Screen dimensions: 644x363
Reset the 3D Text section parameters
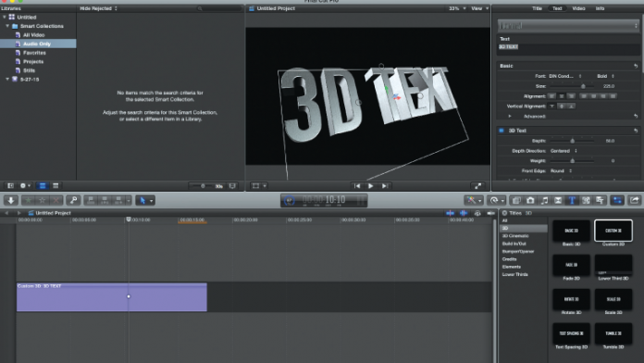636,131
